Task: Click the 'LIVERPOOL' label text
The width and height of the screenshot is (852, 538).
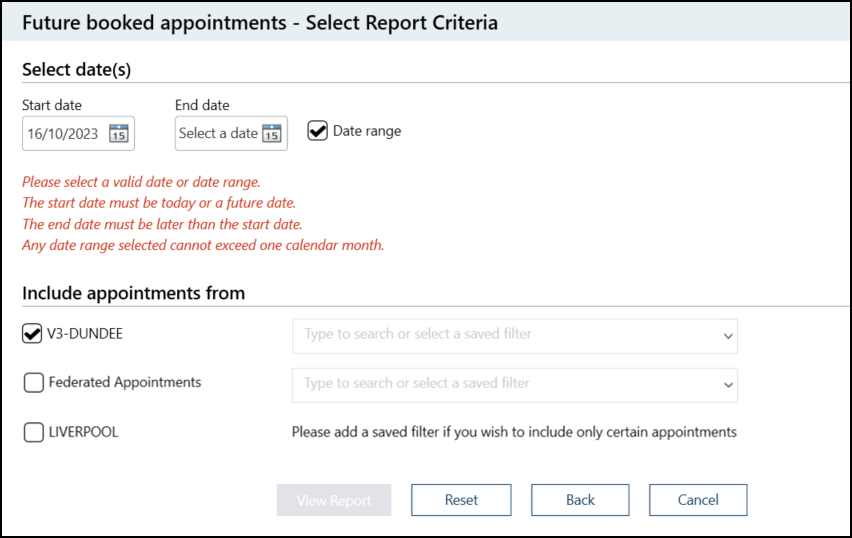Action: pos(85,432)
